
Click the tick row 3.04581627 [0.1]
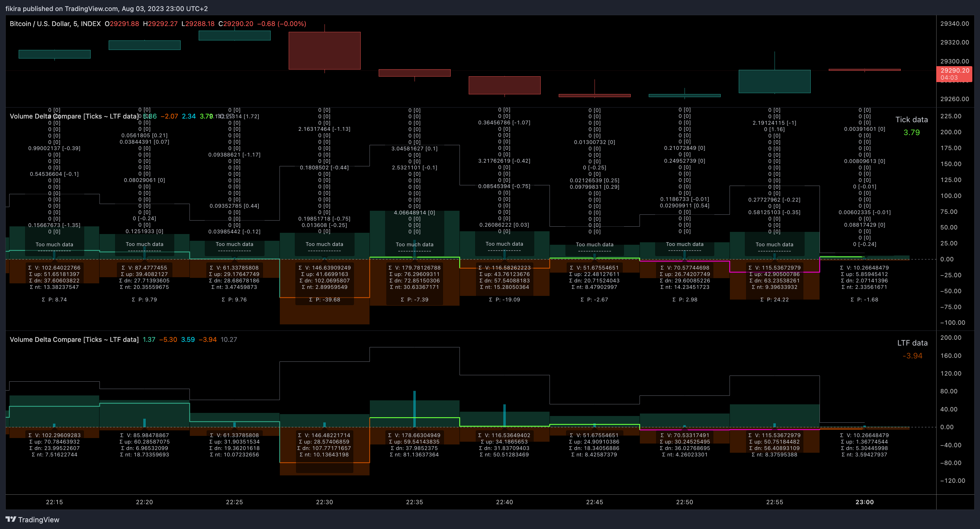pos(414,149)
